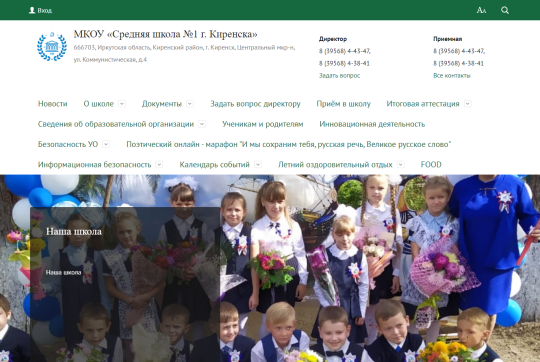Expand the Календарь событий dropdown arrow
Viewport: 540px width, 362px height.
(x=258, y=165)
